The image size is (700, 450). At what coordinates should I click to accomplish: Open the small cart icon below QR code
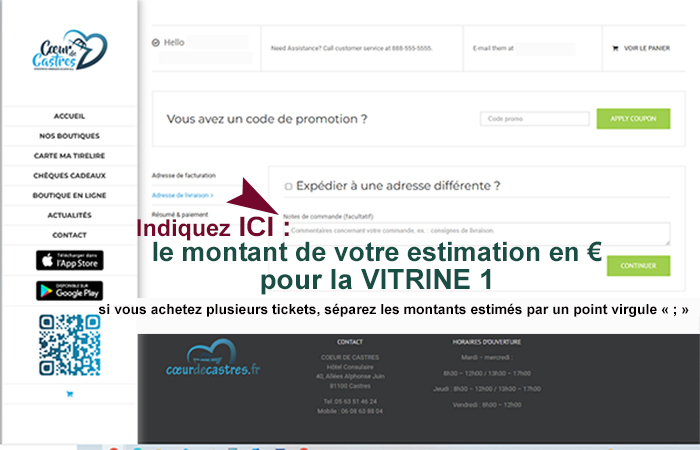(69, 394)
